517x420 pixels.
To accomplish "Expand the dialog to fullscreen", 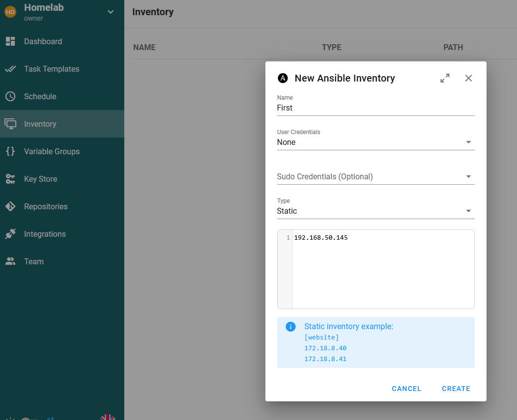I will click(x=445, y=78).
